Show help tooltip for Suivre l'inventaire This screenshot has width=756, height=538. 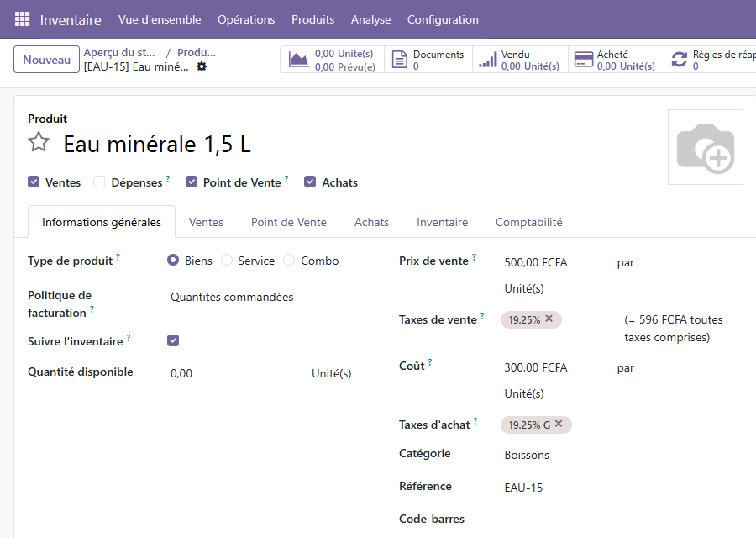tap(129, 337)
